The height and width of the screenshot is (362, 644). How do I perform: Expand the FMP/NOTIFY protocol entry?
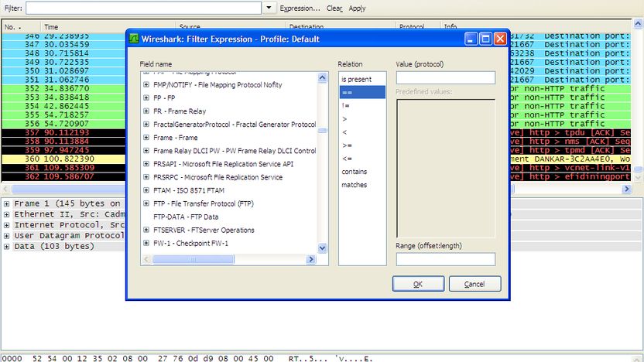[146, 84]
